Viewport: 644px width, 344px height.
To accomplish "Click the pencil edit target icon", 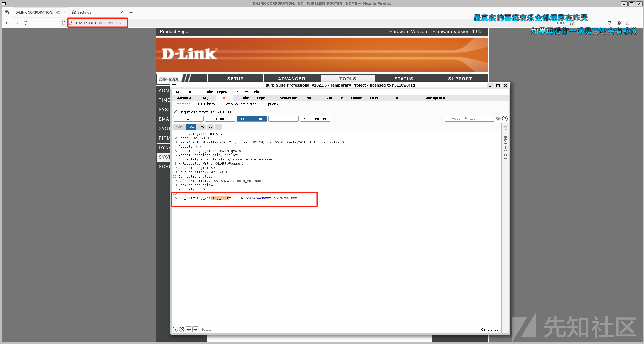I will (176, 112).
